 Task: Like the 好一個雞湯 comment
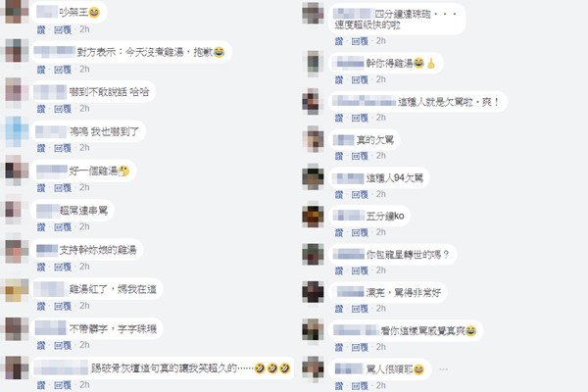pos(41,187)
